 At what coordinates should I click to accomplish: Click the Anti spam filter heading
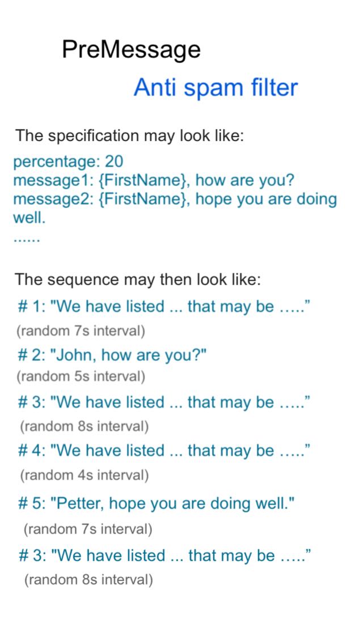[x=216, y=87]
